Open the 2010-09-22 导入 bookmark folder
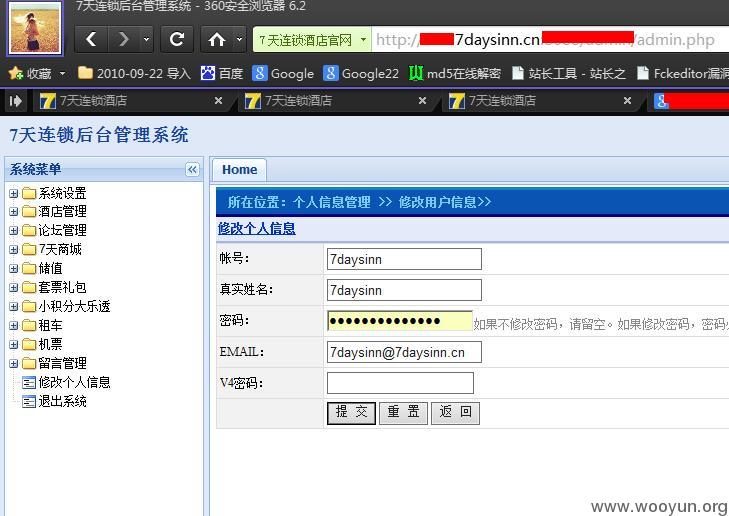 (x=134, y=73)
